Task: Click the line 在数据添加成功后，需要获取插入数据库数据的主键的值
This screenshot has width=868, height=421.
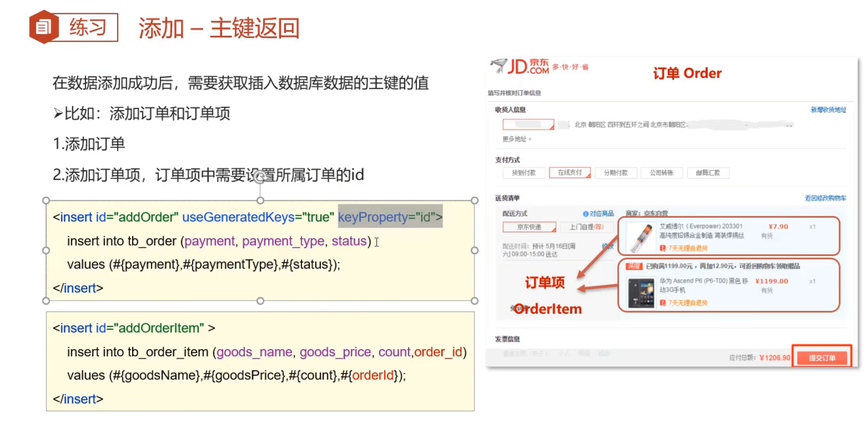Action: 241,83
